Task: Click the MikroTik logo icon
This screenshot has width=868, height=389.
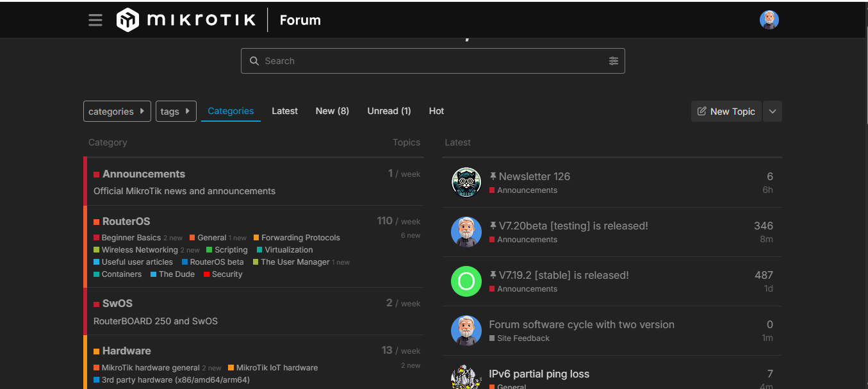Action: [127, 20]
